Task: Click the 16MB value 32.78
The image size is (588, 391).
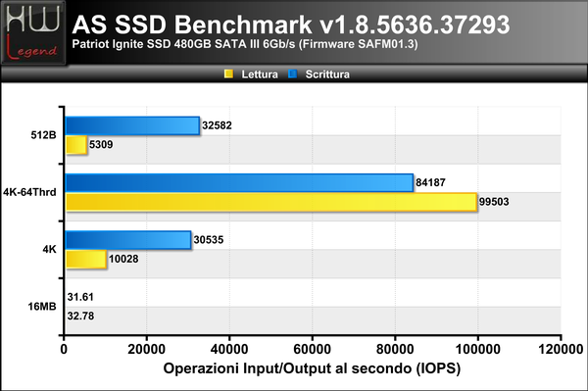Action: point(80,317)
